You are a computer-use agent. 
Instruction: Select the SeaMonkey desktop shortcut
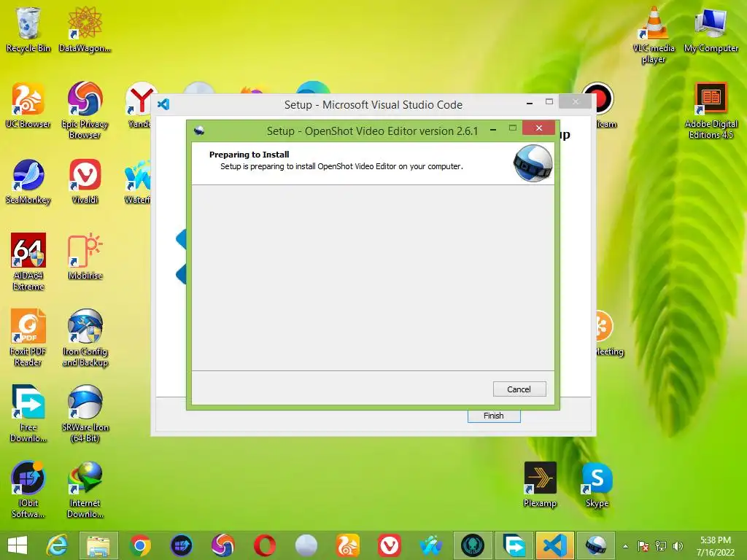[28, 182]
